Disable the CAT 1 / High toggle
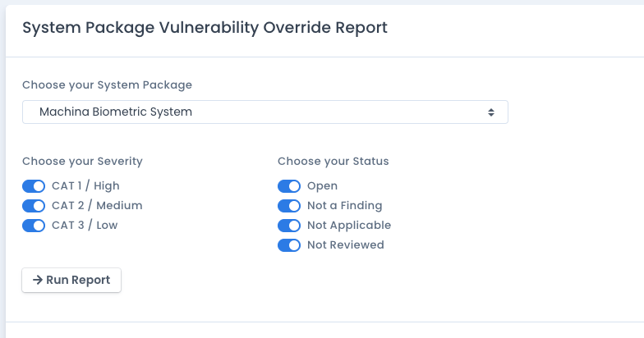Image resolution: width=644 pixels, height=338 pixels. click(x=34, y=186)
